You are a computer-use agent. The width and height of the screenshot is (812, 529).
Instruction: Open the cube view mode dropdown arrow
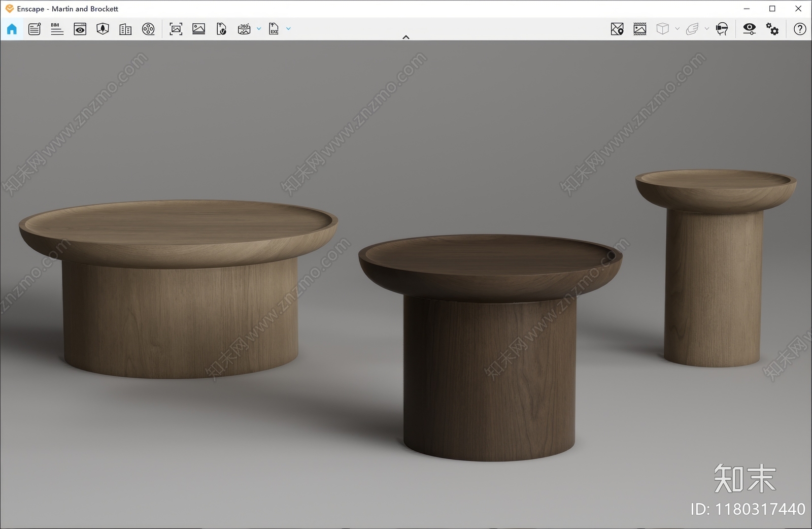point(677,29)
